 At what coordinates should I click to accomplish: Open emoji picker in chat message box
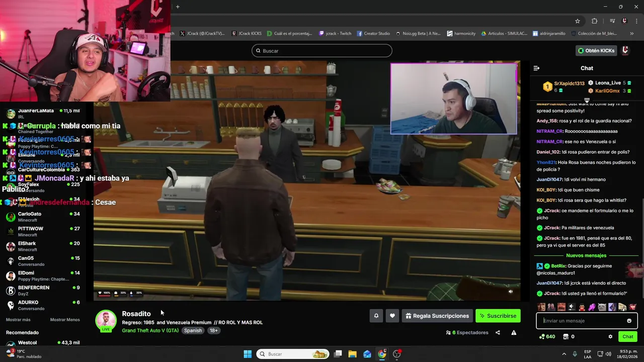(x=629, y=321)
